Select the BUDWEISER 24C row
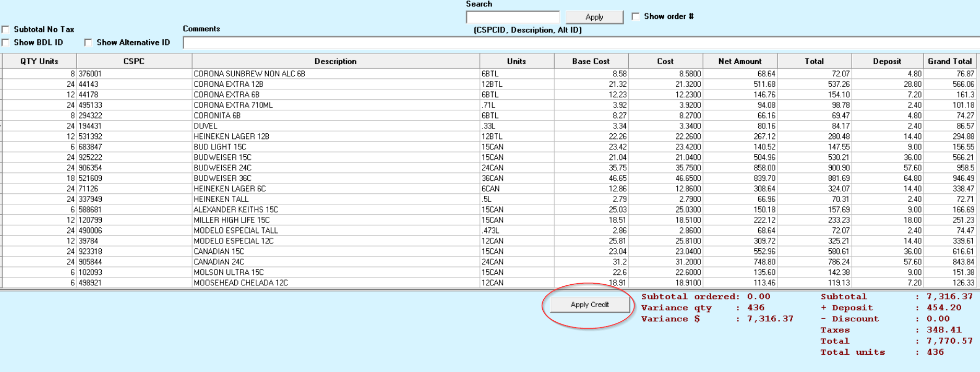This screenshot has width=980, height=372. pos(489,168)
